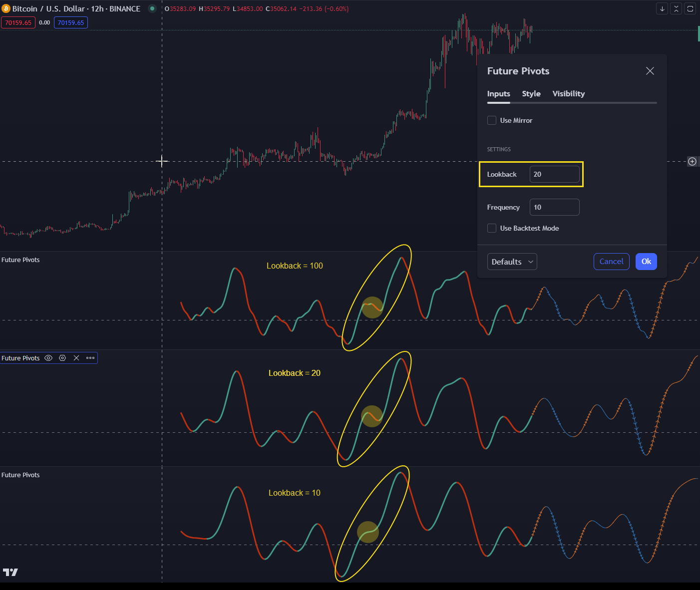The width and height of the screenshot is (700, 590).
Task: Click the down arrow pane button
Action: [662, 9]
